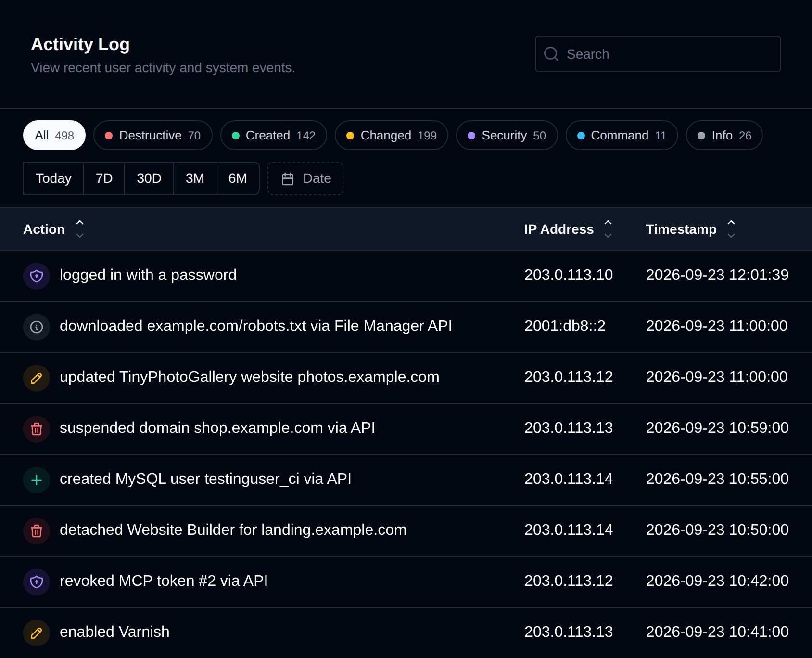The image size is (812, 658).
Task: Click Action column header label
Action: (x=44, y=229)
